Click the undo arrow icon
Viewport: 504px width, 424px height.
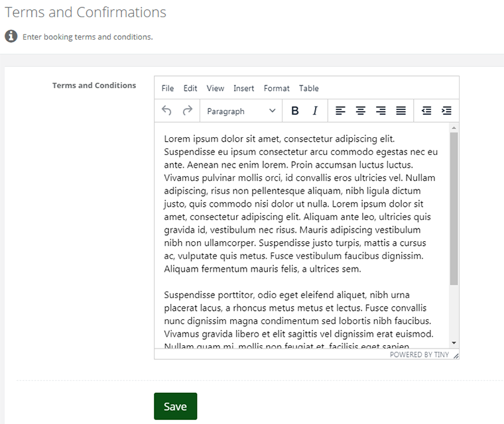click(166, 111)
